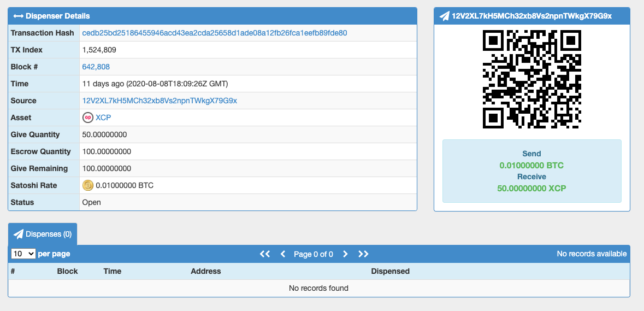Click the Block column header

[x=67, y=271]
